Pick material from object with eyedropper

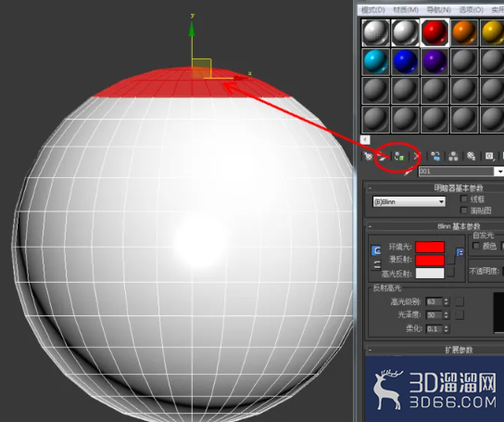[x=408, y=173]
